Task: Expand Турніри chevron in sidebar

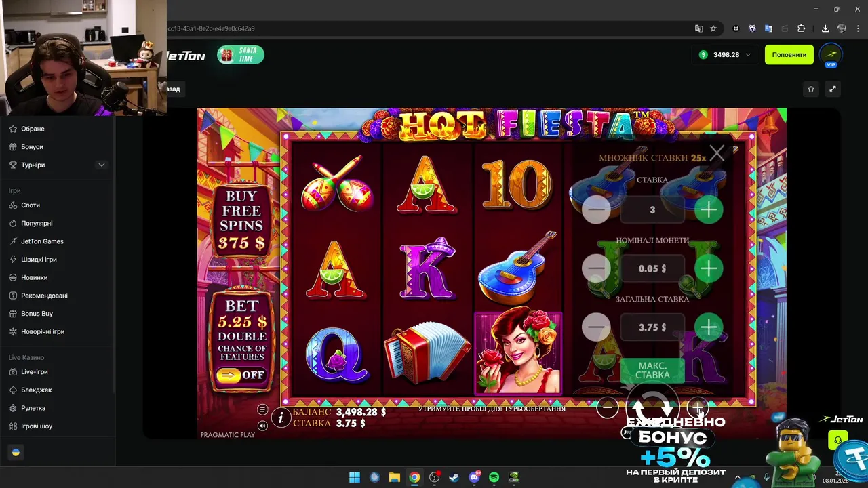Action: click(102, 165)
